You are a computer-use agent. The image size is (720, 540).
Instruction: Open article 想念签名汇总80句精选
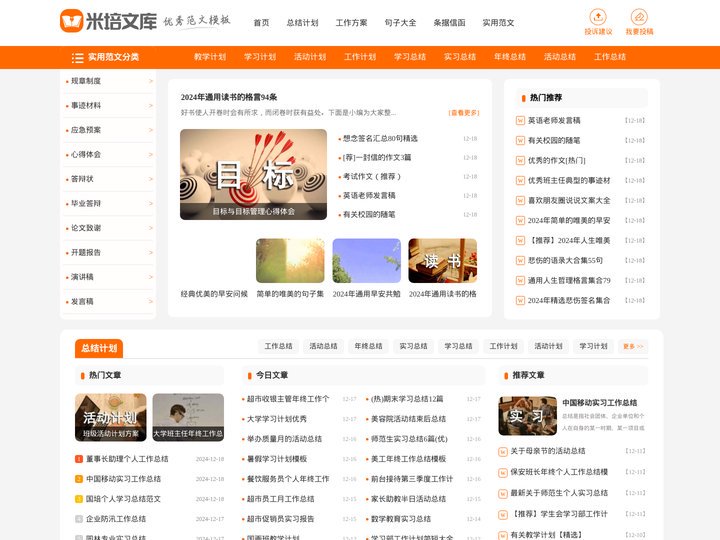pos(380,138)
